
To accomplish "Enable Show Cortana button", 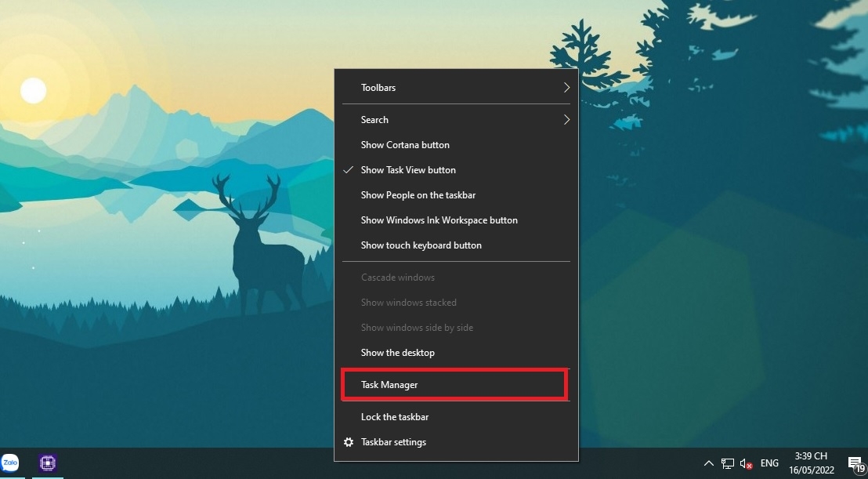I will point(456,145).
